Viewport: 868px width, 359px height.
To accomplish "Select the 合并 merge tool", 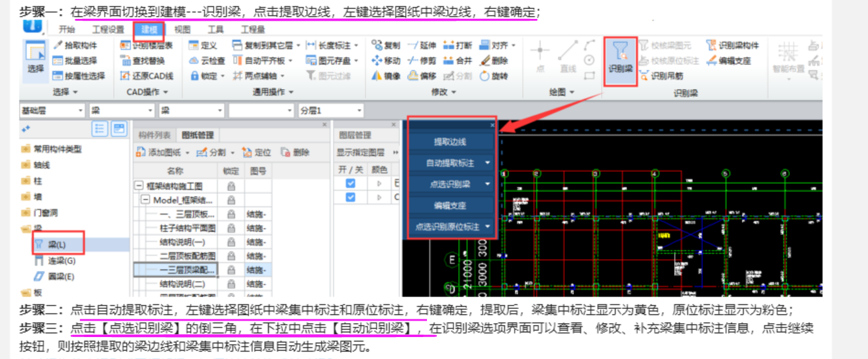I will [x=457, y=60].
